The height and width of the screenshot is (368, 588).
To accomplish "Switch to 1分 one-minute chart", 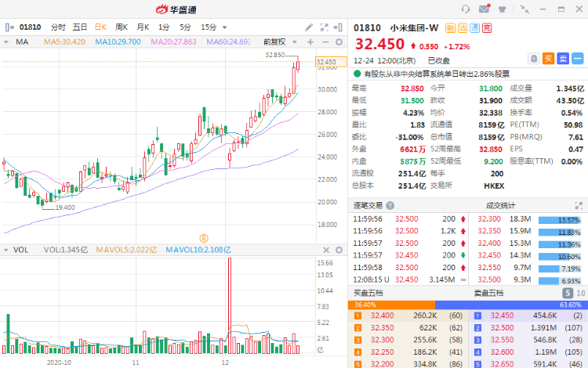I will tap(164, 27).
